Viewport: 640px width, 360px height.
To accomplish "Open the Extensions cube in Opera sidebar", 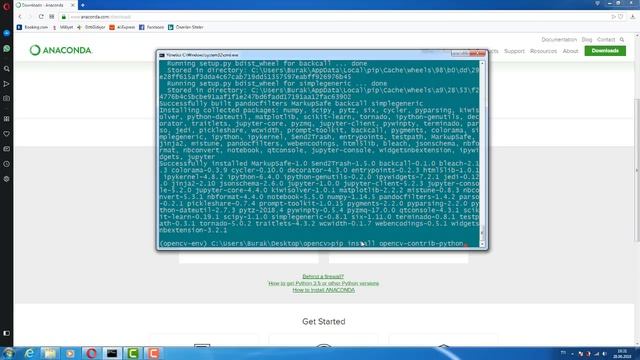I will (7, 179).
